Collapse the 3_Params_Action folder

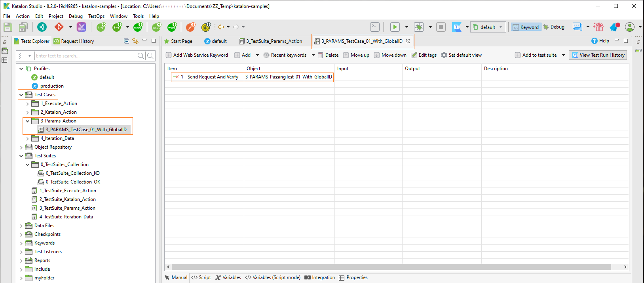[x=27, y=121]
